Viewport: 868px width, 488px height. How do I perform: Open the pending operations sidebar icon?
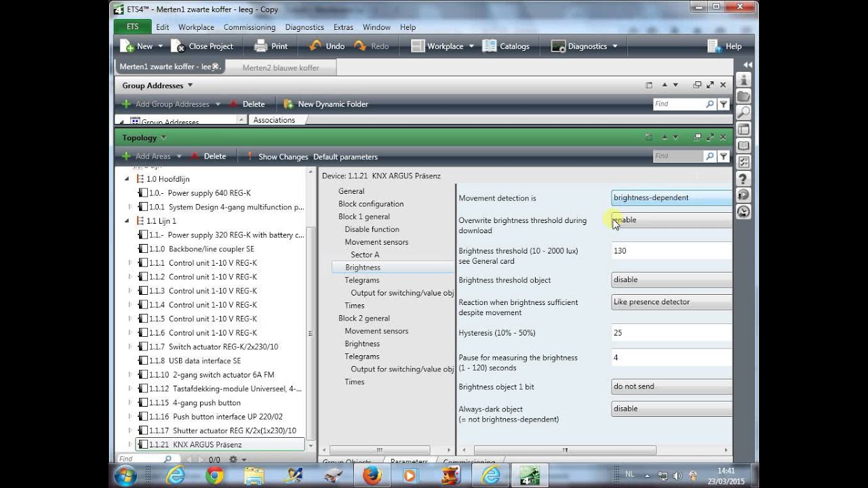(x=744, y=195)
